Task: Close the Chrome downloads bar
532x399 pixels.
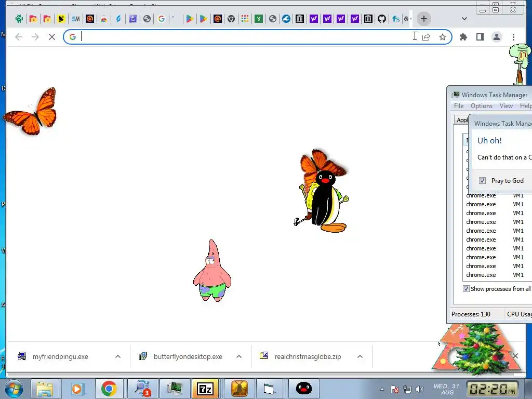Action: tap(515, 355)
